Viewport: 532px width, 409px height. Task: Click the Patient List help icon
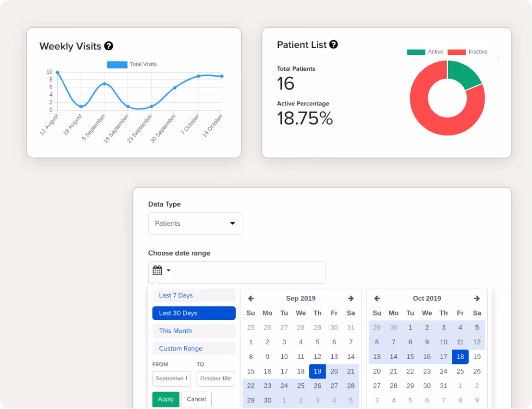click(x=333, y=45)
